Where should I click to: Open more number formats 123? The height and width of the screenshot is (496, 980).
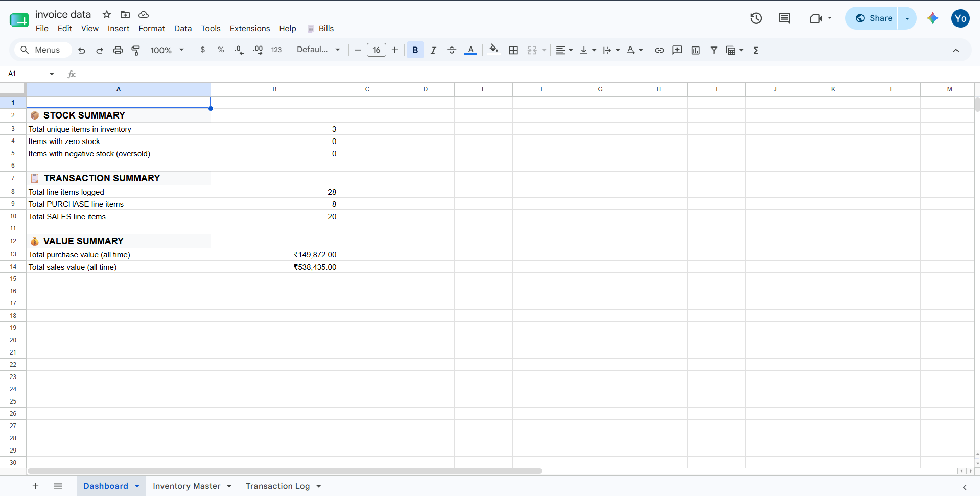276,50
